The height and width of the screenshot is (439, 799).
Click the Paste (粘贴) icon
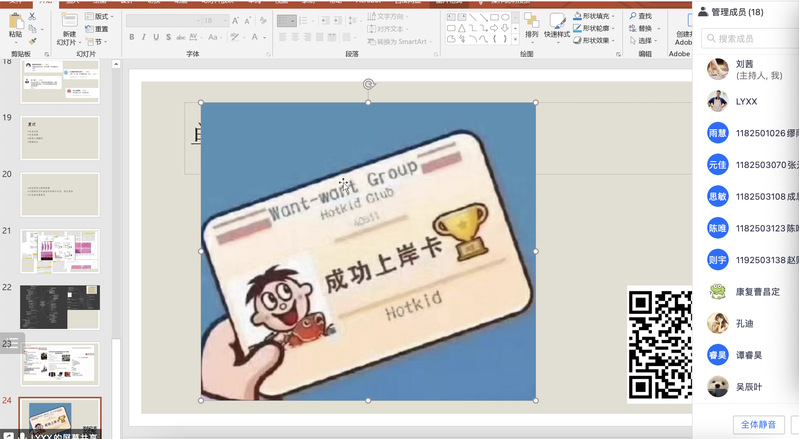point(15,23)
